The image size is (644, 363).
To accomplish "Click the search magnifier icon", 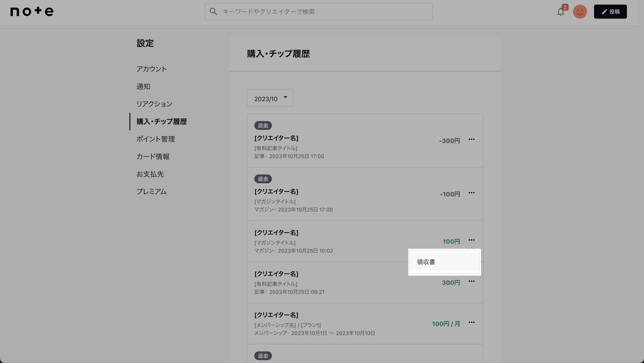I will coord(213,11).
